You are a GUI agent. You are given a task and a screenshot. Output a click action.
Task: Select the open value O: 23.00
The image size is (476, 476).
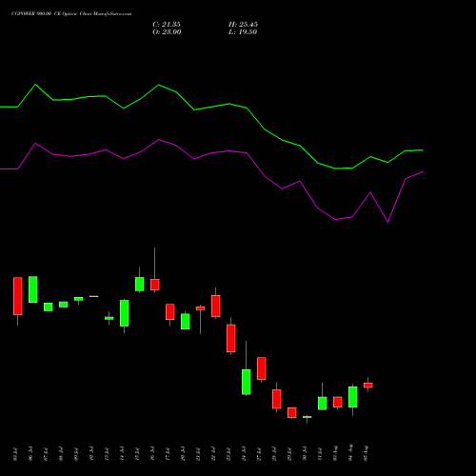coord(167,32)
